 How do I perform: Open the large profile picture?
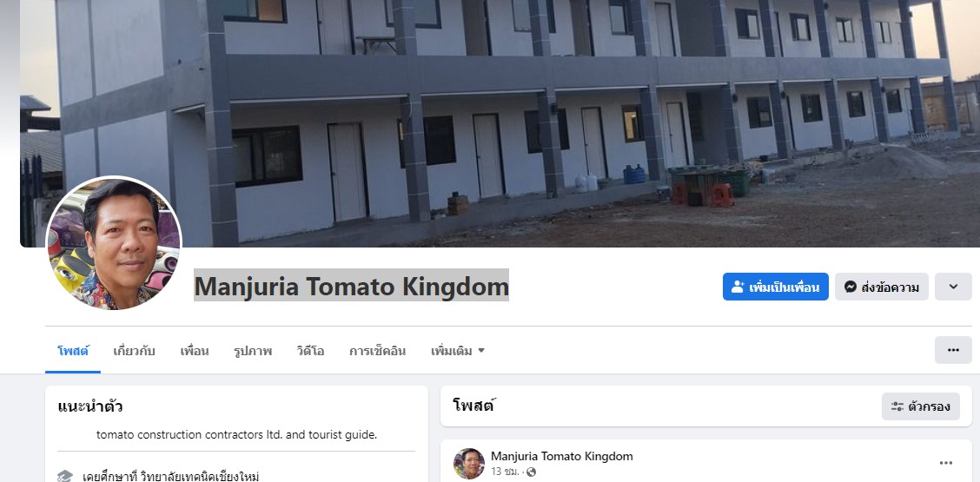point(114,244)
